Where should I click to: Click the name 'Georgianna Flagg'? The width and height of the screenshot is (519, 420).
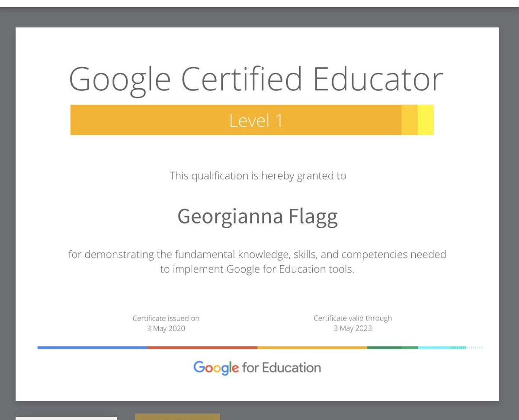tap(257, 217)
